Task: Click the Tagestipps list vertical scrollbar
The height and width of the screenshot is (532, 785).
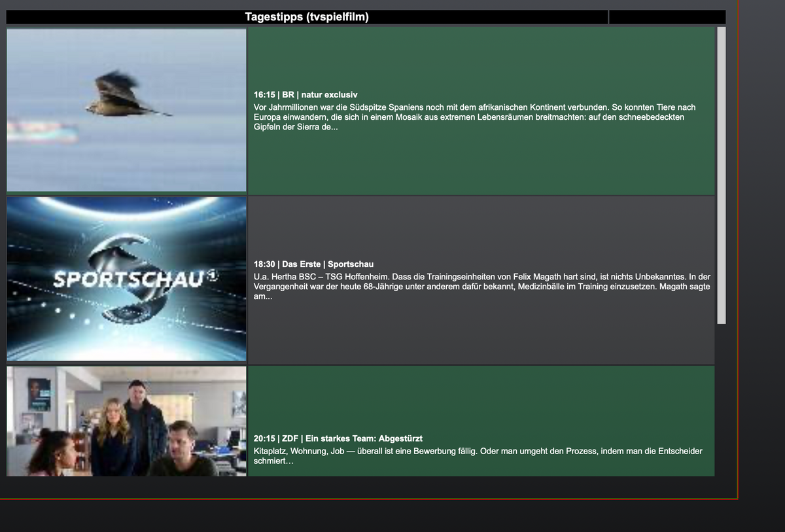Action: click(722, 175)
